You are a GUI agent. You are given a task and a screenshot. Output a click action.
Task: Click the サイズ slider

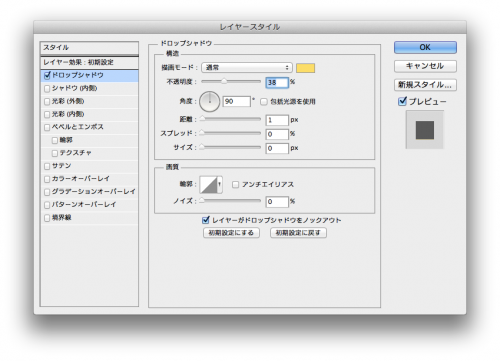[231, 147]
